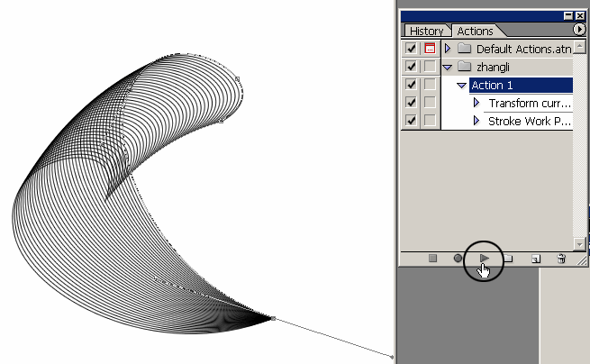The width and height of the screenshot is (590, 364).
Task: Close the Actions palette window
Action: tap(580, 16)
